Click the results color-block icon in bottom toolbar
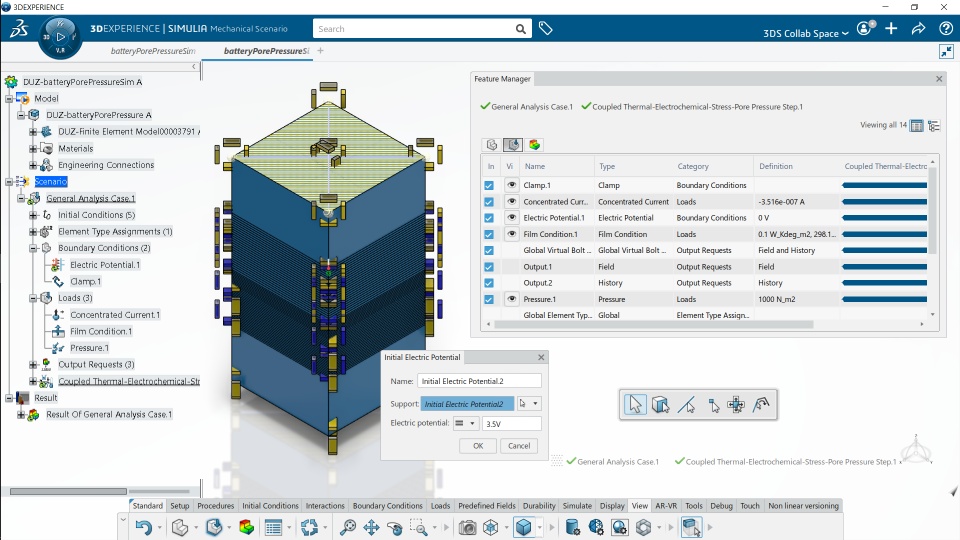This screenshot has height=540, width=960. tap(246, 527)
